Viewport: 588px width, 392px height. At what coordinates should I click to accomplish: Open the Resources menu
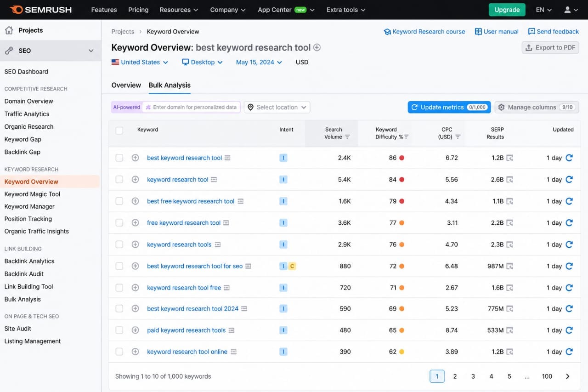[x=179, y=10]
